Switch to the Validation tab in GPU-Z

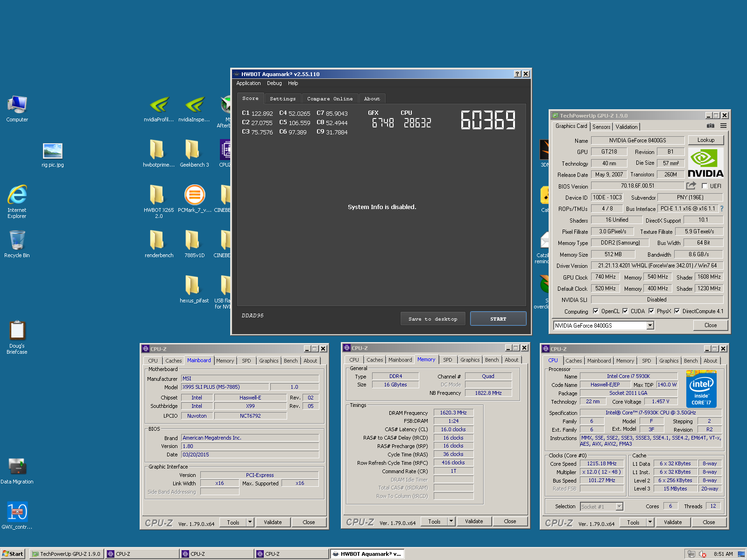pyautogui.click(x=627, y=127)
